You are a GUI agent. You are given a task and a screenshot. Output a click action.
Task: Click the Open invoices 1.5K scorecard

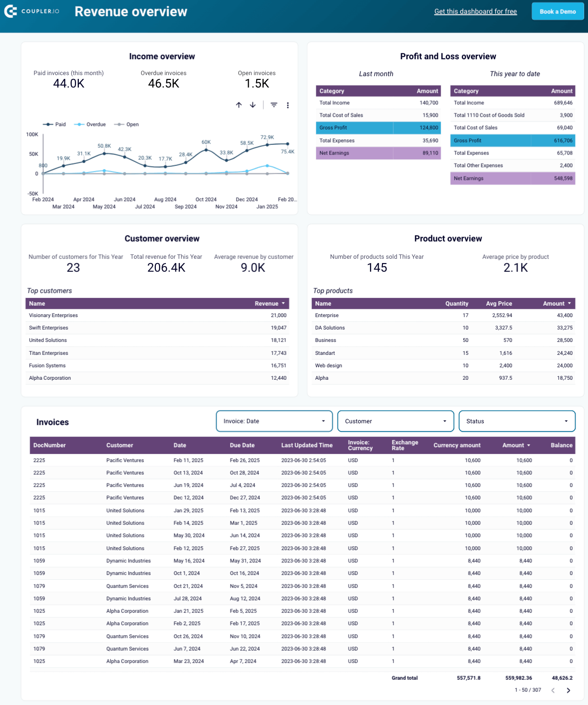tap(257, 80)
